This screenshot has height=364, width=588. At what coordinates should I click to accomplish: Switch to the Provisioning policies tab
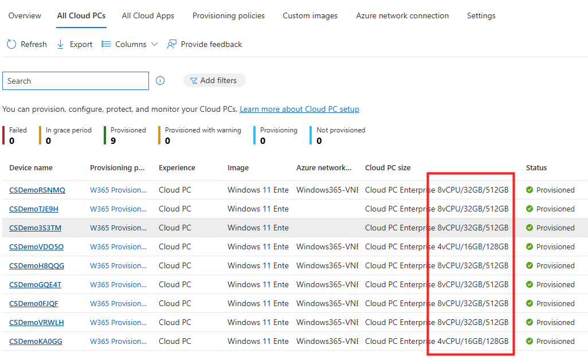(x=228, y=15)
